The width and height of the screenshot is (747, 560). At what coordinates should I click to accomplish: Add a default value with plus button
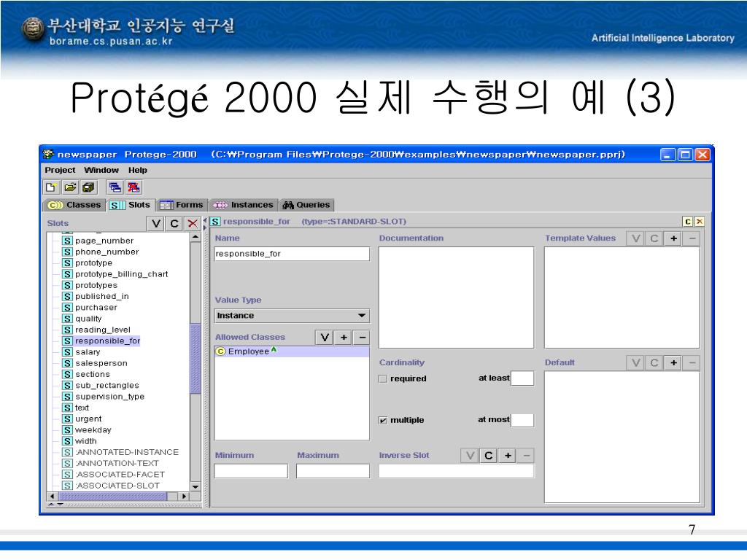click(673, 363)
